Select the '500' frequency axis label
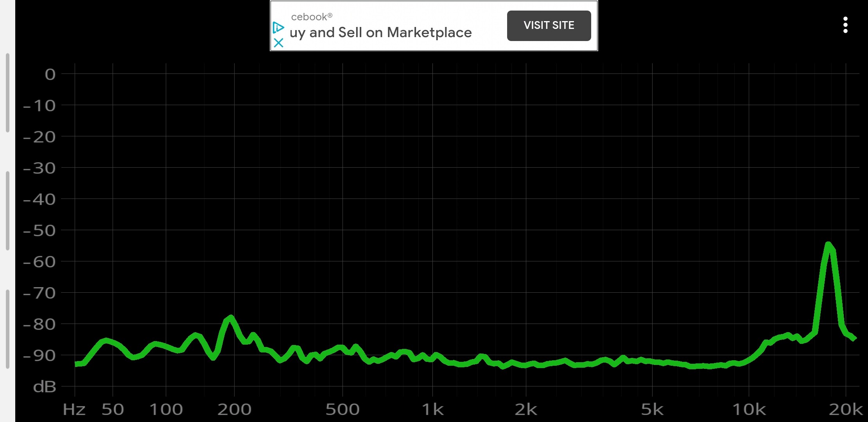Viewport: 868px width, 422px height. click(343, 409)
